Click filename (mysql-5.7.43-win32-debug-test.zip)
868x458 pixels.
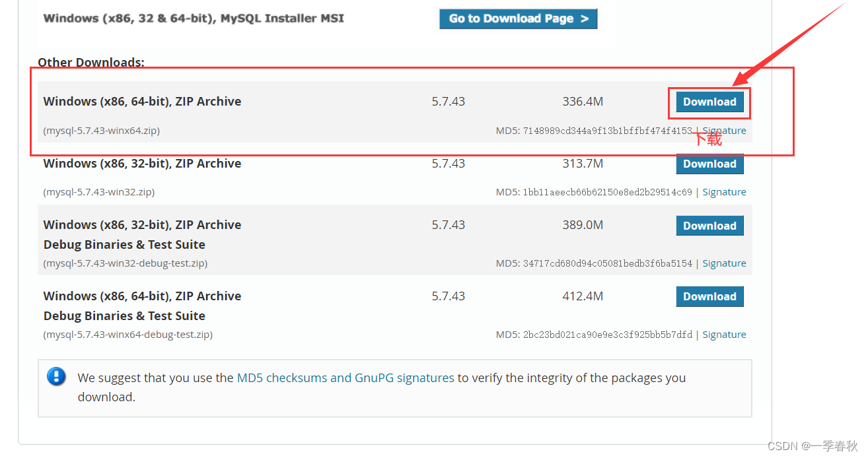[126, 263]
